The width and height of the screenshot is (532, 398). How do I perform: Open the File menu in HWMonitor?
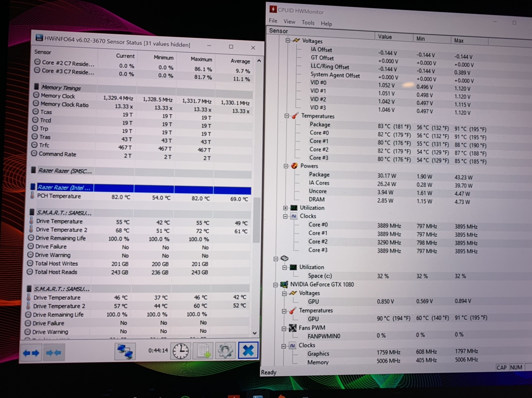(273, 21)
